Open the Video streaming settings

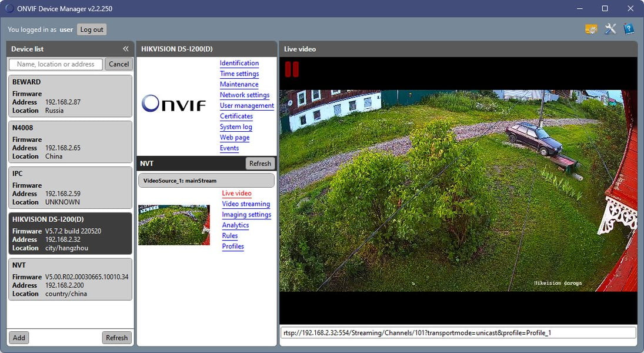[x=246, y=204]
